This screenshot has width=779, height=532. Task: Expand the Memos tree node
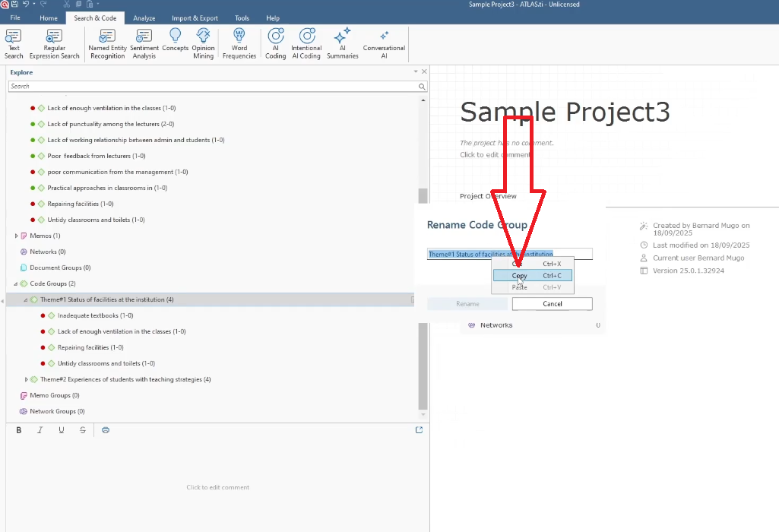[16, 236]
